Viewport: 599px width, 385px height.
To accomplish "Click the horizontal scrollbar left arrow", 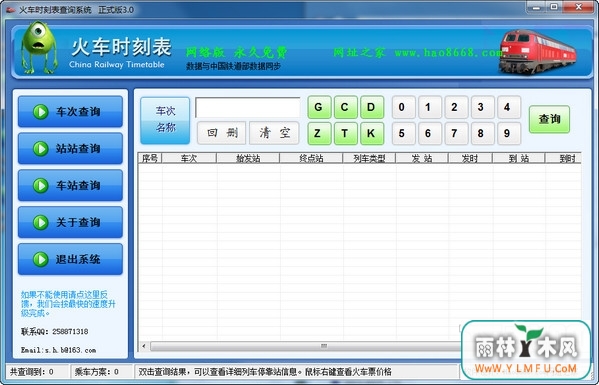I will (x=144, y=346).
